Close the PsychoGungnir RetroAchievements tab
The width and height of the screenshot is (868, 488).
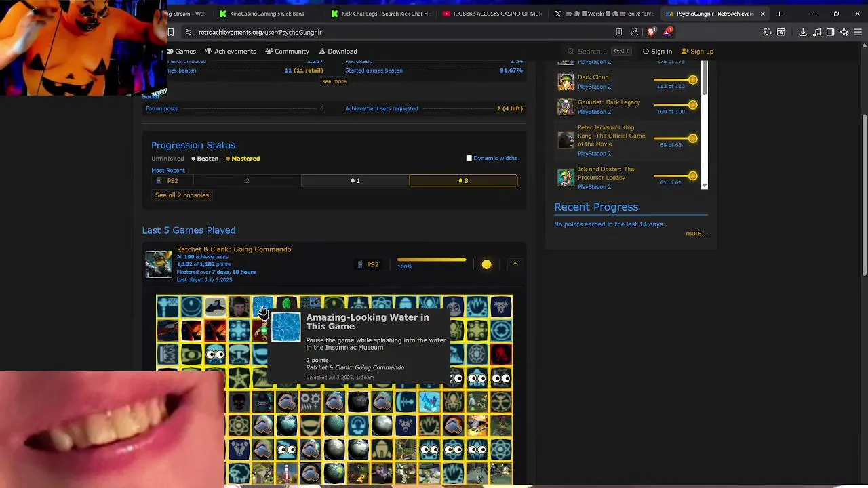click(x=762, y=14)
